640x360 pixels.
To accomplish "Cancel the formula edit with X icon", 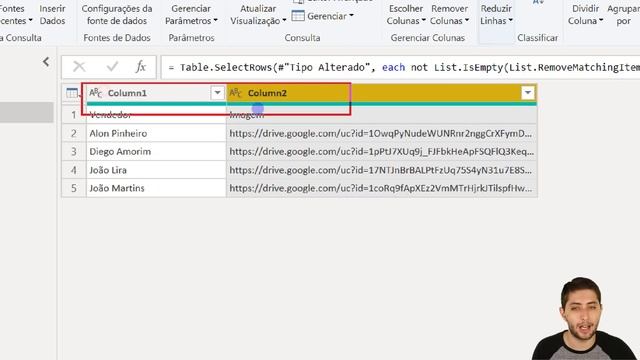I will coord(79,67).
